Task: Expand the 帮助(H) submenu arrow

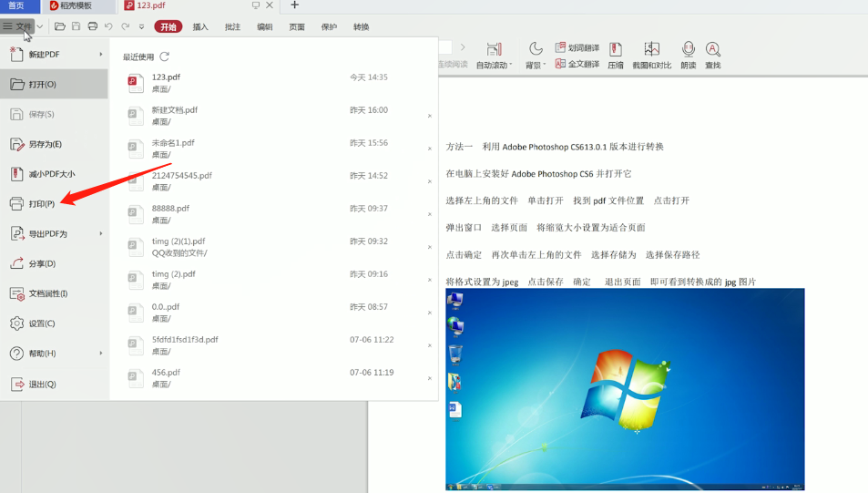Action: [101, 354]
